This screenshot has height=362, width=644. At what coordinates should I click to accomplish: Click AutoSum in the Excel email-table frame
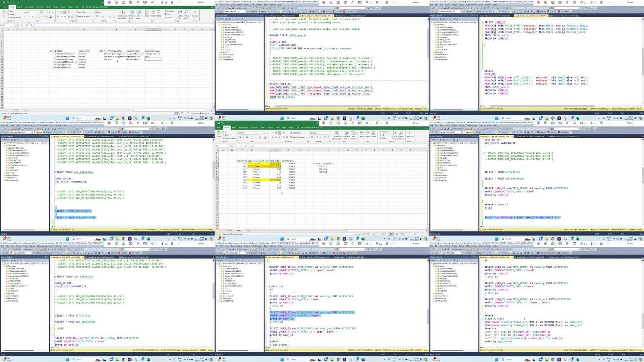tap(170, 11)
